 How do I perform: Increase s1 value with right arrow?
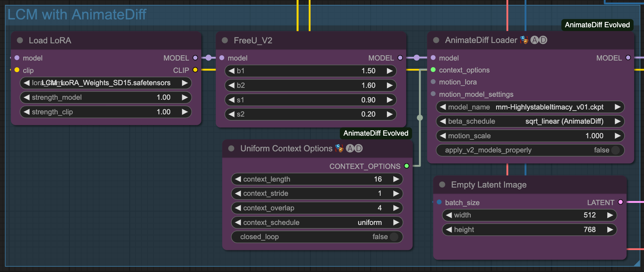click(390, 100)
